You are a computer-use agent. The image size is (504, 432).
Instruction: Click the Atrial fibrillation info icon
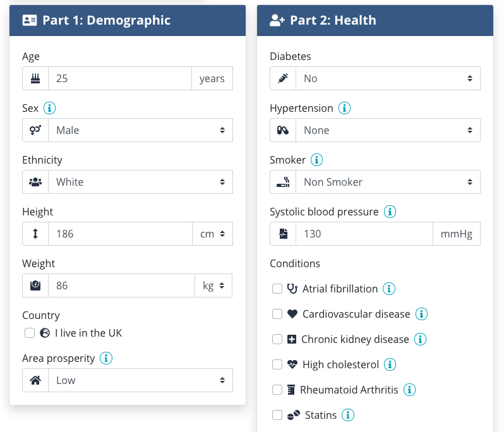click(x=389, y=289)
